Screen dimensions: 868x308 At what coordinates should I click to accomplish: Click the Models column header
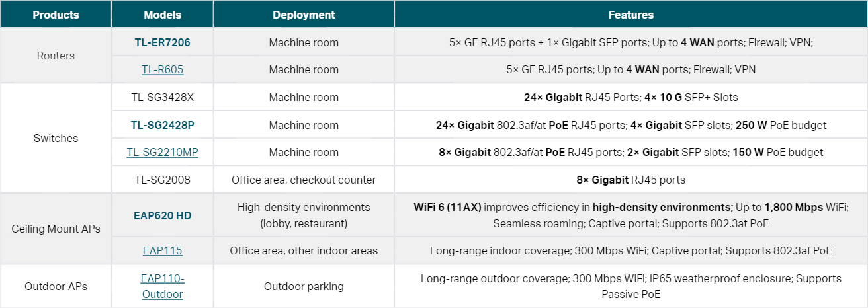coord(162,15)
